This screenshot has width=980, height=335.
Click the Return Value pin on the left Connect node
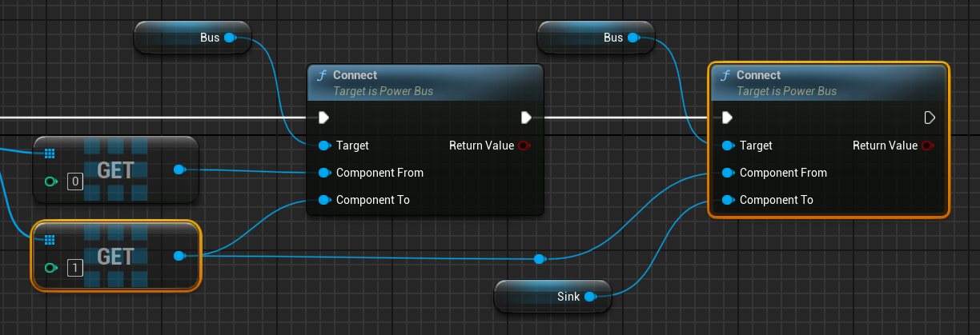tap(525, 146)
